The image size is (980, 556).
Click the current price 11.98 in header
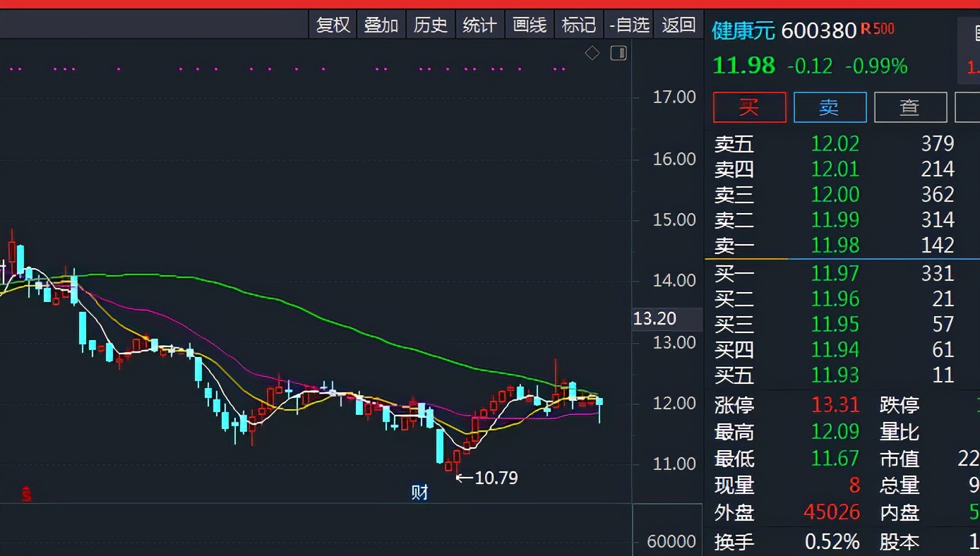(744, 66)
